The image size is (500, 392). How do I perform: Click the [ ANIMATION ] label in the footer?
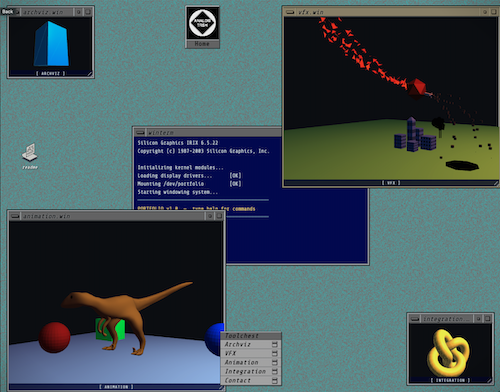(116, 387)
